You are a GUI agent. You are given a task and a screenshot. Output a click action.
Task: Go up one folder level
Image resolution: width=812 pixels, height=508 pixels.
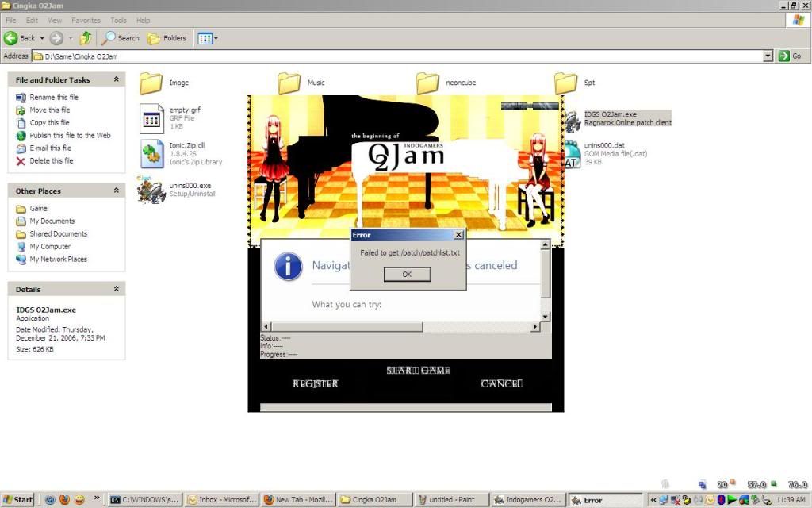pos(86,38)
